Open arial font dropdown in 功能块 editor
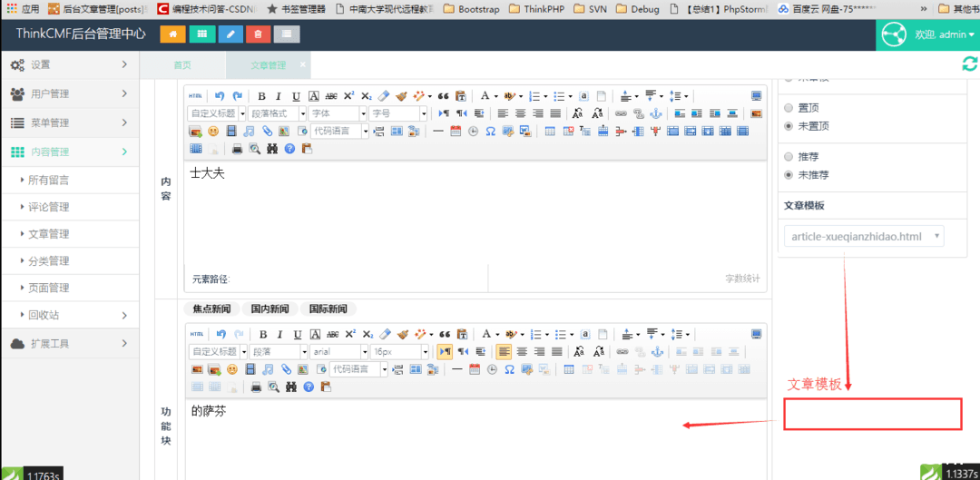980x480 pixels. [338, 352]
